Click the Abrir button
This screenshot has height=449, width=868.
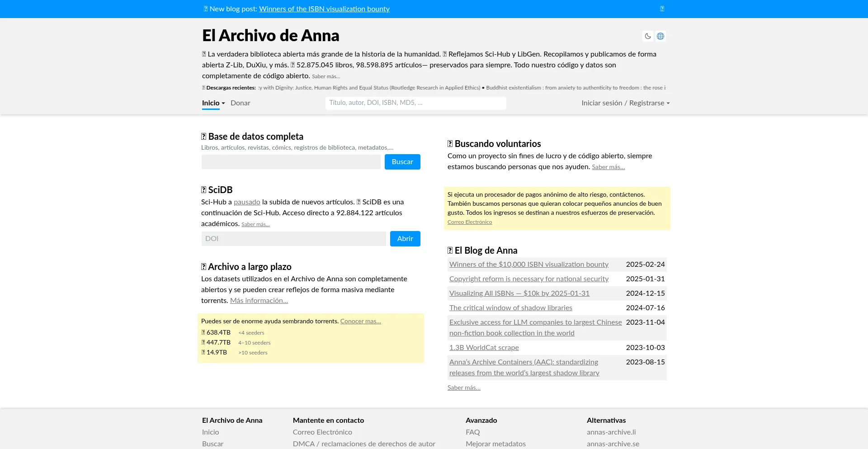pyautogui.click(x=405, y=239)
